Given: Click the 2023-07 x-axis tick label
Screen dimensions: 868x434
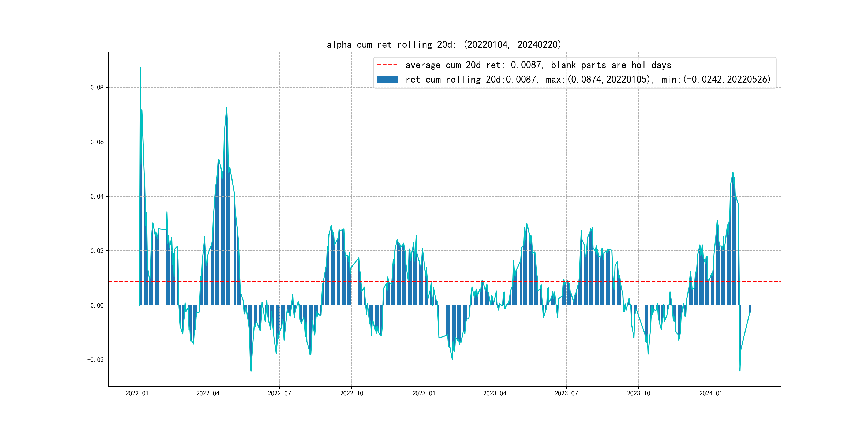Looking at the screenshot, I should (x=566, y=393).
